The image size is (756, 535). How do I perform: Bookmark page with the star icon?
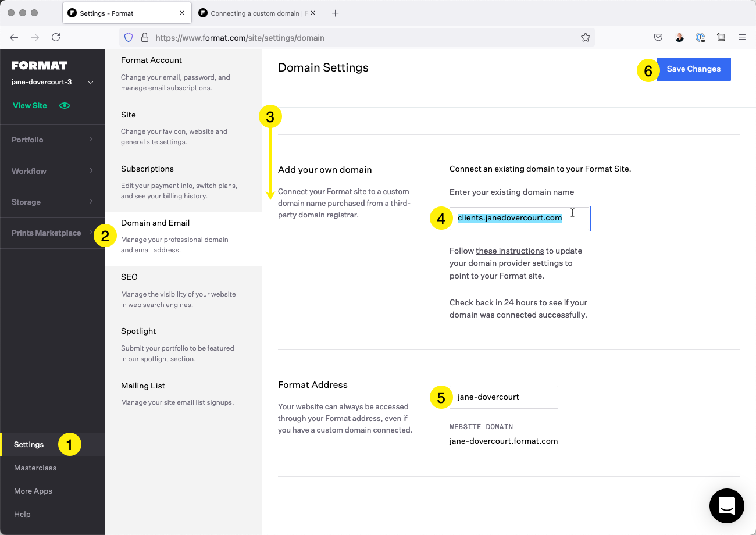(x=585, y=38)
